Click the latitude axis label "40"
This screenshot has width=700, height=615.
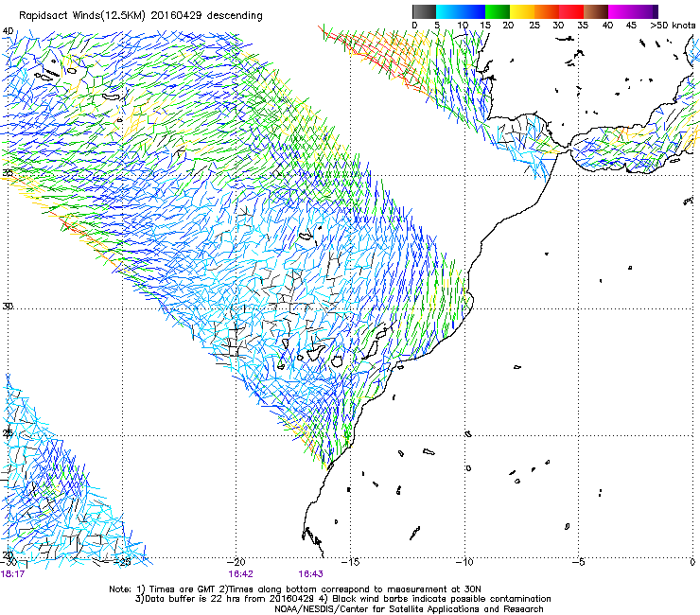click(x=8, y=31)
